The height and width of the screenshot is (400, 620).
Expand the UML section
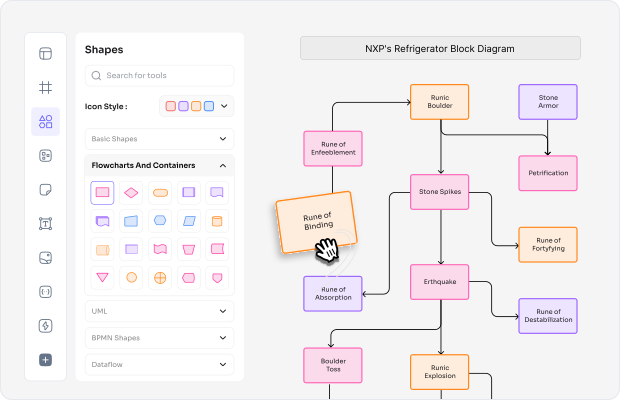pos(159,311)
